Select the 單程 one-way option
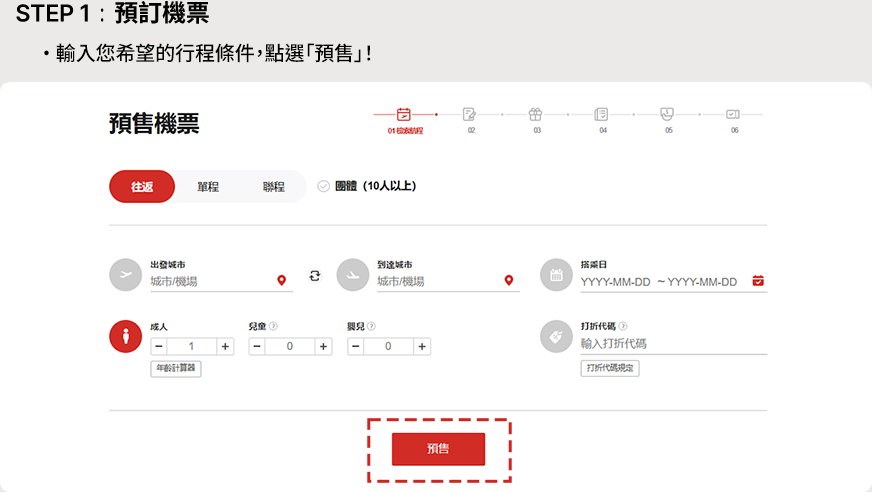 click(208, 187)
